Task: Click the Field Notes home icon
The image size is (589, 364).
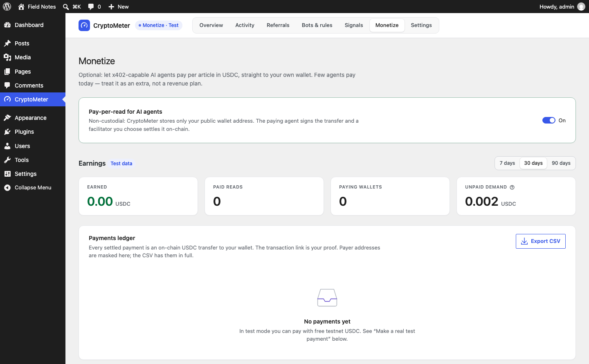Action: click(x=21, y=7)
